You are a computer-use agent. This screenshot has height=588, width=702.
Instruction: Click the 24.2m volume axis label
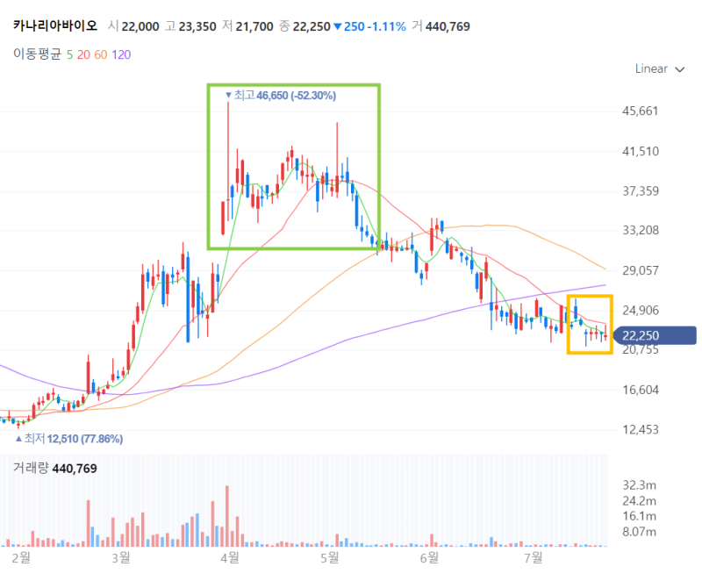(640, 500)
